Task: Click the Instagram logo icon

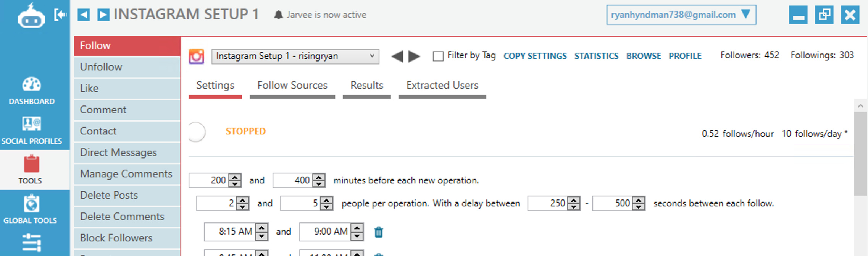Action: [x=196, y=57]
